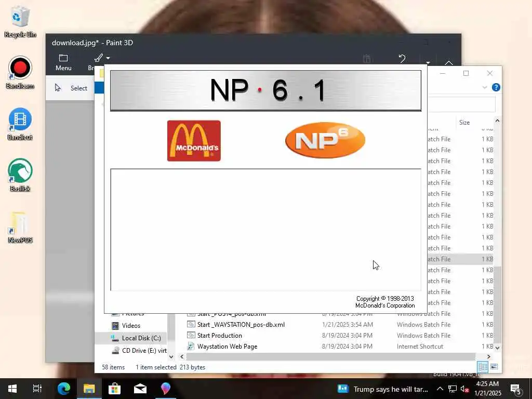Launch Microsoft Edge from the taskbar
Image resolution: width=532 pixels, height=399 pixels.
click(x=63, y=389)
